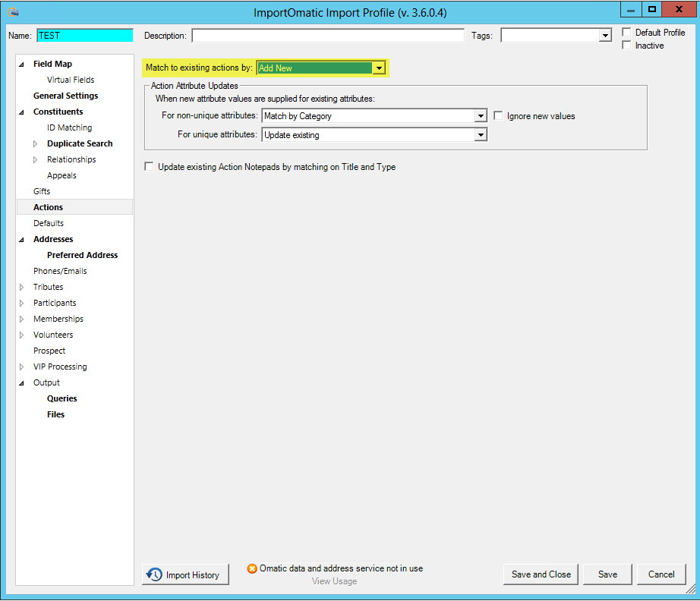
Task: Open the non-unique attributes dropdown
Action: (x=481, y=116)
